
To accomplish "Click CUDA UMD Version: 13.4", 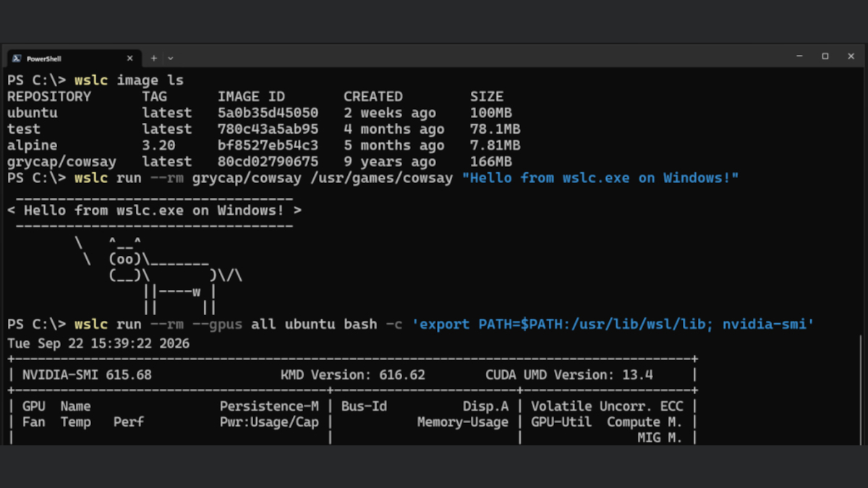I will (569, 374).
